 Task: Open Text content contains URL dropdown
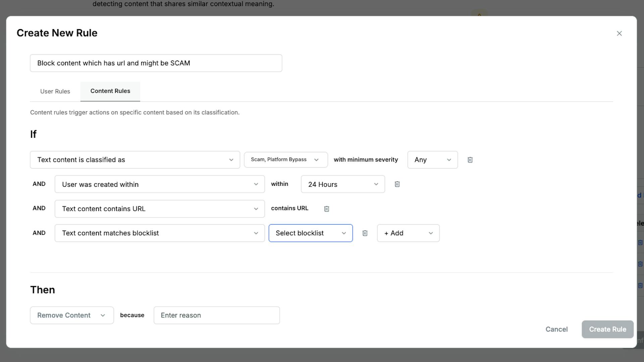pos(160,209)
